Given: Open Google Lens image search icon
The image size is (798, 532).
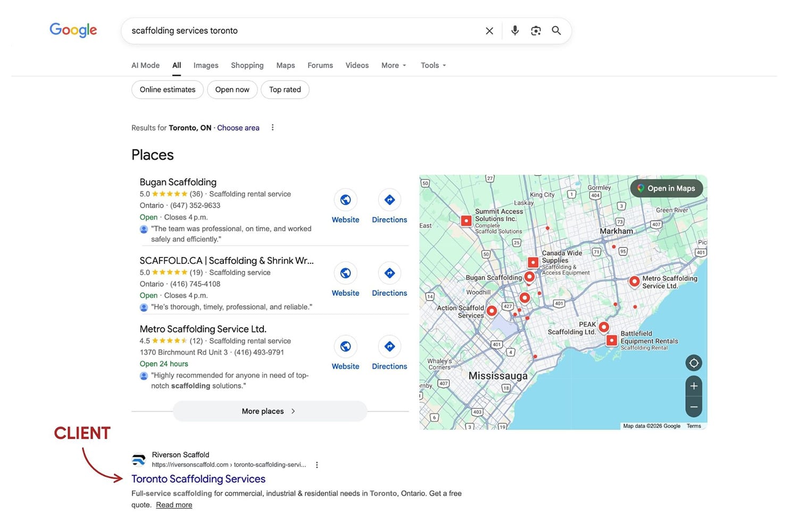Looking at the screenshot, I should (x=536, y=31).
